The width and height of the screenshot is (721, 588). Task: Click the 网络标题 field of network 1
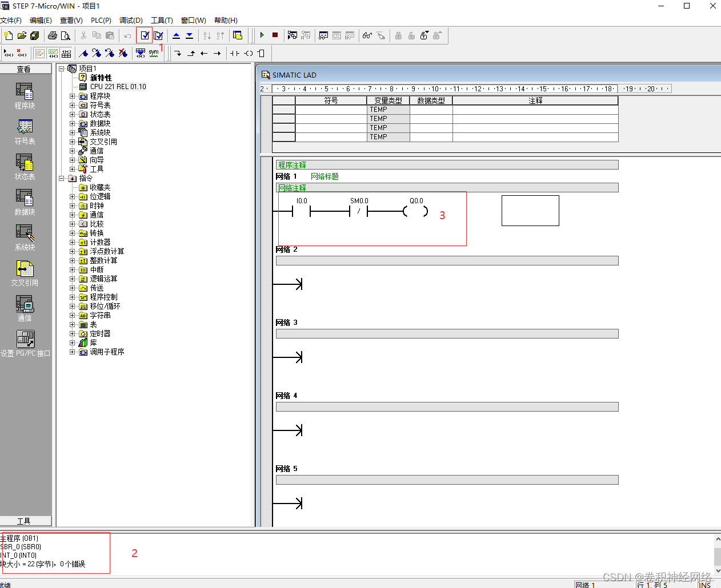[x=325, y=176]
